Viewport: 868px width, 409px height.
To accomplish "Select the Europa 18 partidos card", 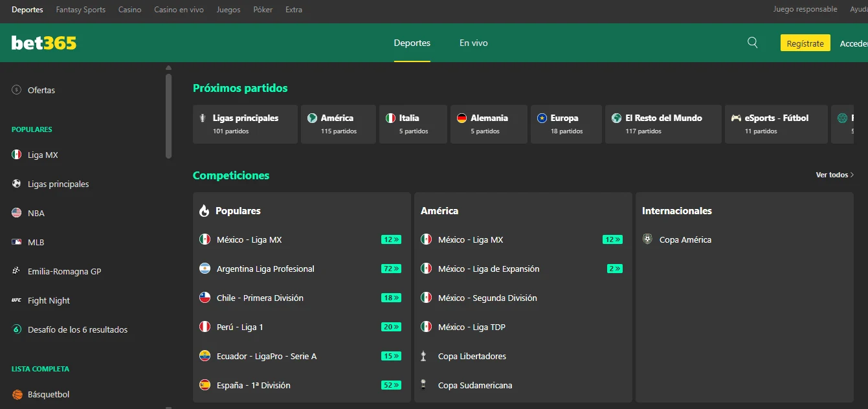I will (x=566, y=124).
